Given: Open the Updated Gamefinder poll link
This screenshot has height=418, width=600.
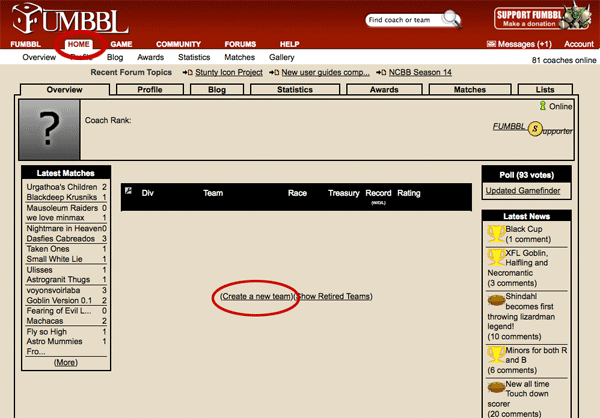Looking at the screenshot, I should click(523, 191).
